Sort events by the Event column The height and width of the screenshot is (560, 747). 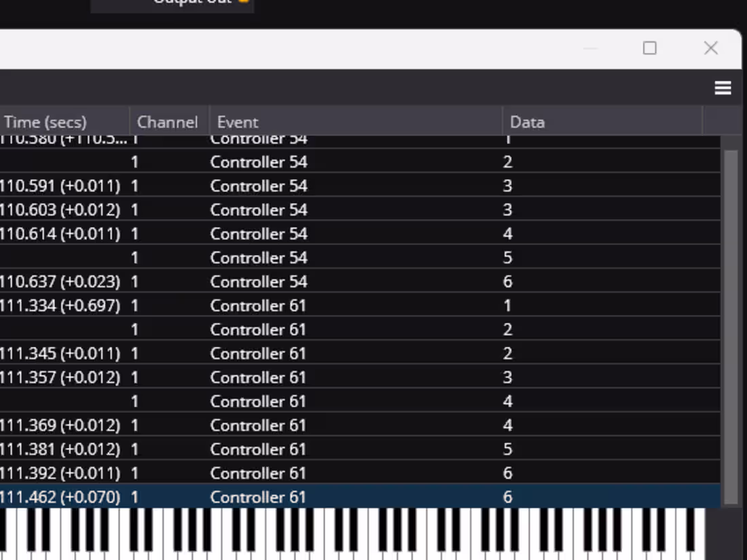coord(237,122)
